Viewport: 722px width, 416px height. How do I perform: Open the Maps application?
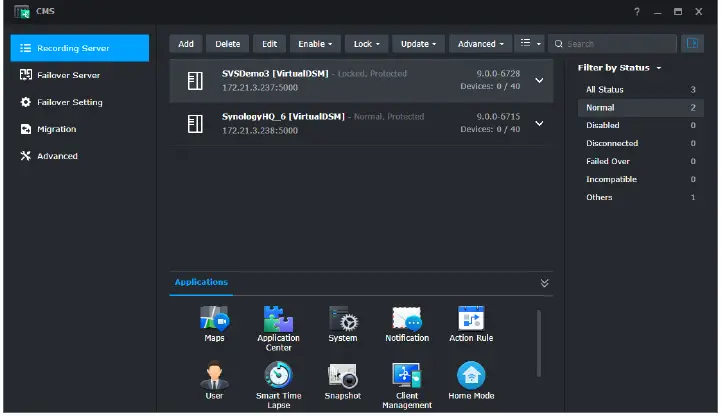[214, 324]
